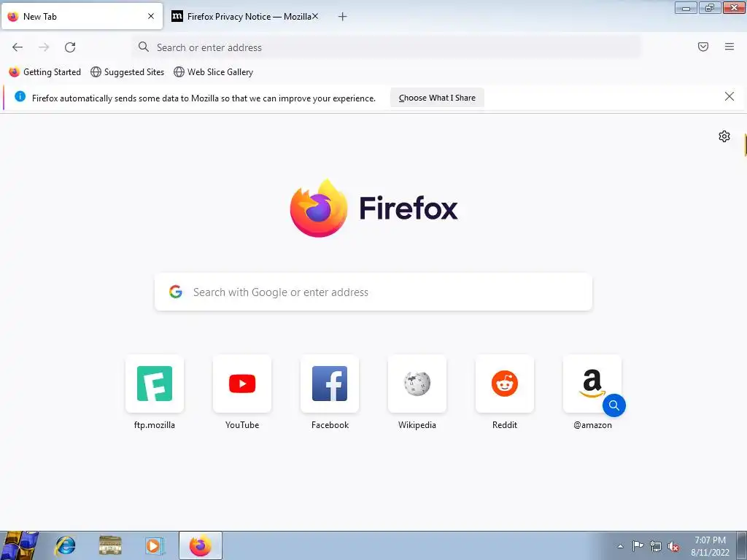The height and width of the screenshot is (560, 747).
Task: Click the info icon in notification bar
Action: point(20,97)
